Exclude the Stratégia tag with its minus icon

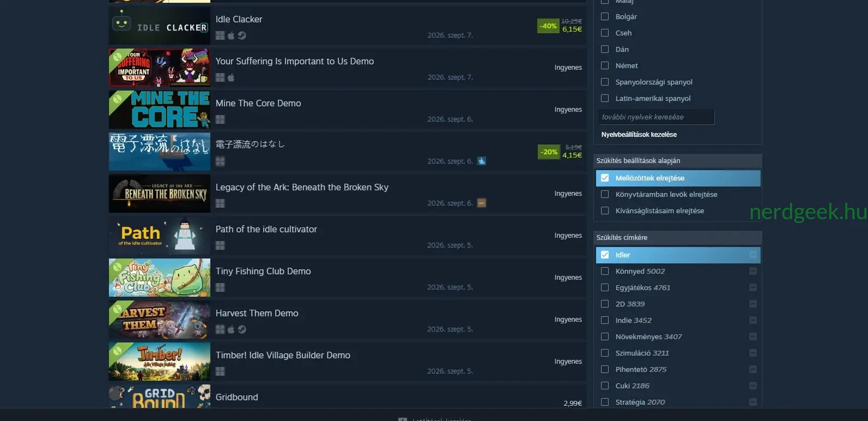pos(753,402)
